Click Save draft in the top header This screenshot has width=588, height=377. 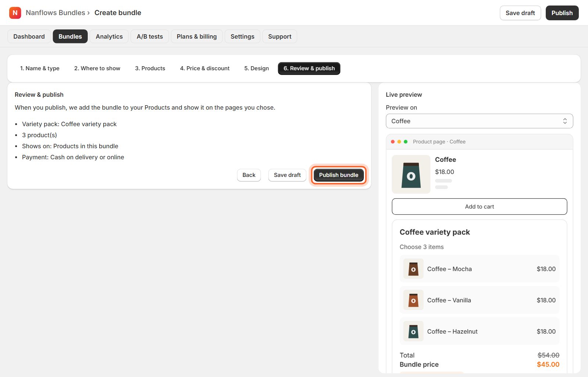[520, 13]
